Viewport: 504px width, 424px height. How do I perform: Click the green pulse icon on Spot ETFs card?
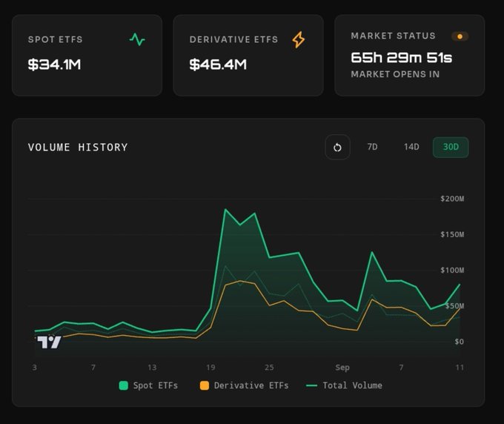point(137,39)
